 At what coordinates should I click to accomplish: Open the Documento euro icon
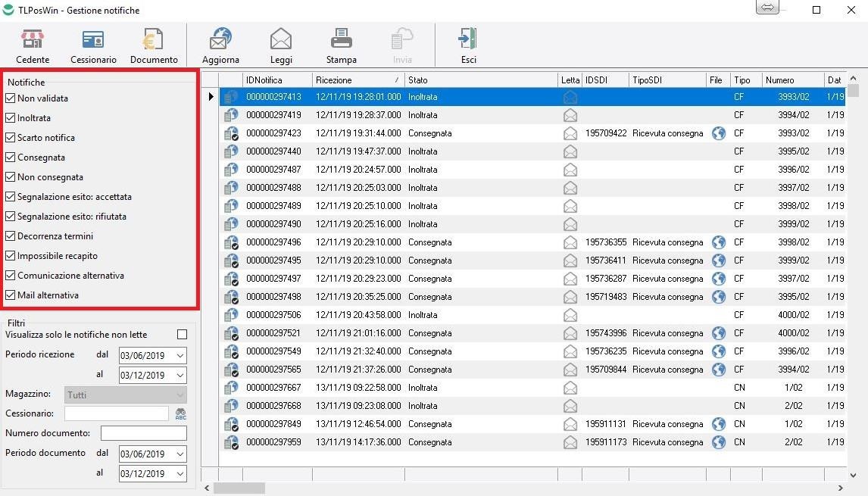click(154, 39)
